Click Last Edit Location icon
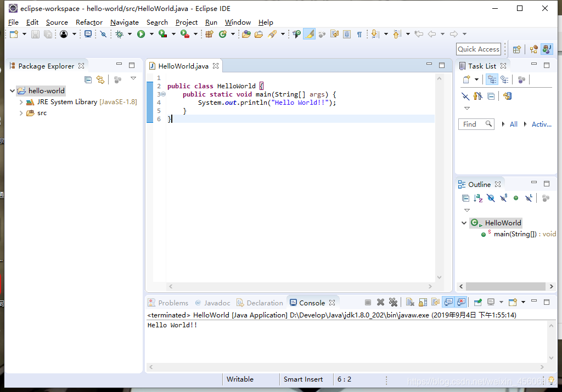The width and height of the screenshot is (562, 392). pos(419,34)
